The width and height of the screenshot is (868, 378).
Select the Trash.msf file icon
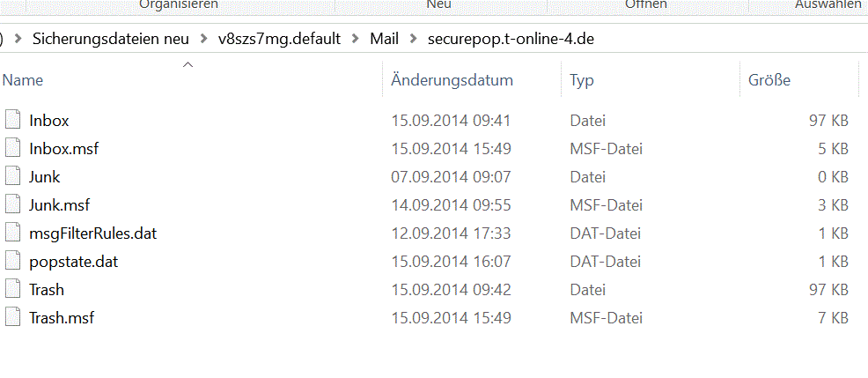coord(12,318)
